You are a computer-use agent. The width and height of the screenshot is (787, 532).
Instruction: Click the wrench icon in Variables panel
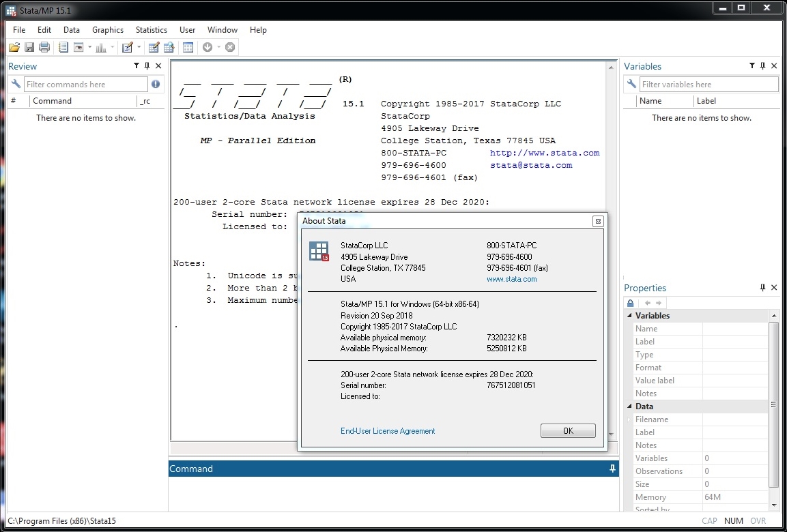pos(631,85)
